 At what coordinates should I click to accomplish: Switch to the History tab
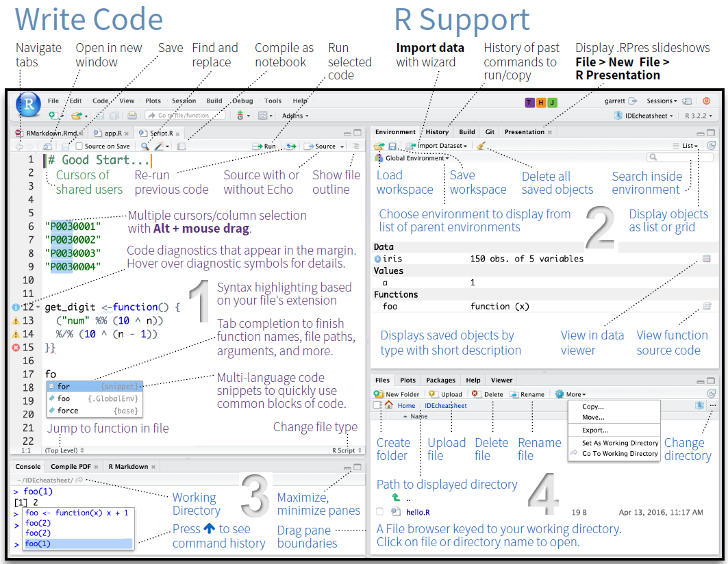pos(437,132)
